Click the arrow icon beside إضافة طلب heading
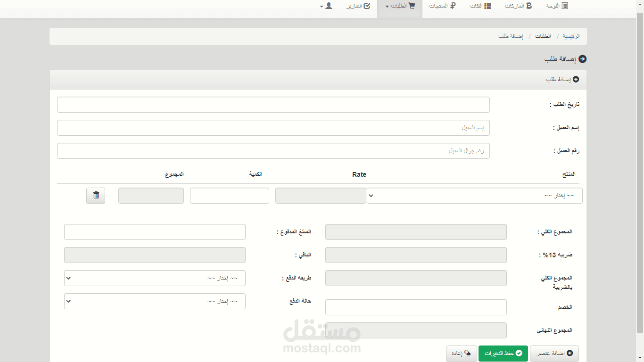 point(583,59)
